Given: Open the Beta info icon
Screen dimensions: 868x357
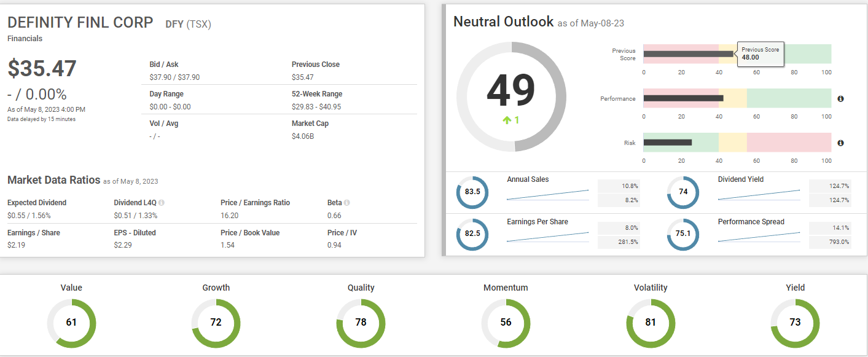Looking at the screenshot, I should (347, 202).
